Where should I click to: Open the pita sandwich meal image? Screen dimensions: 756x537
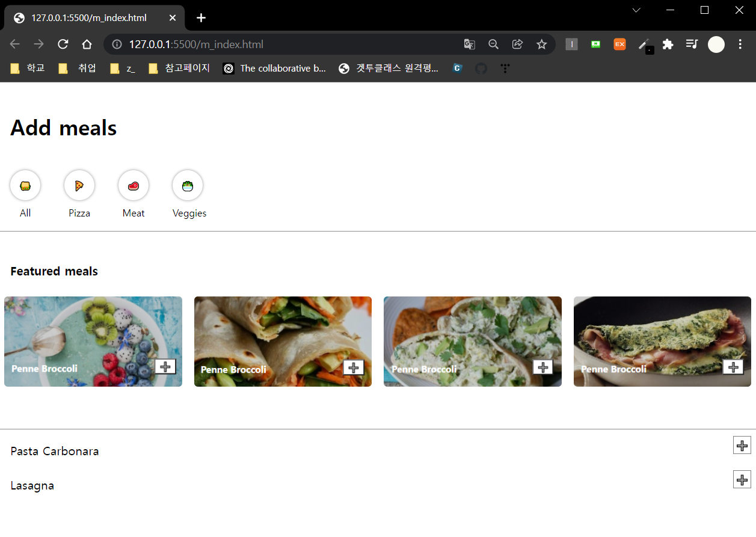coord(473,342)
